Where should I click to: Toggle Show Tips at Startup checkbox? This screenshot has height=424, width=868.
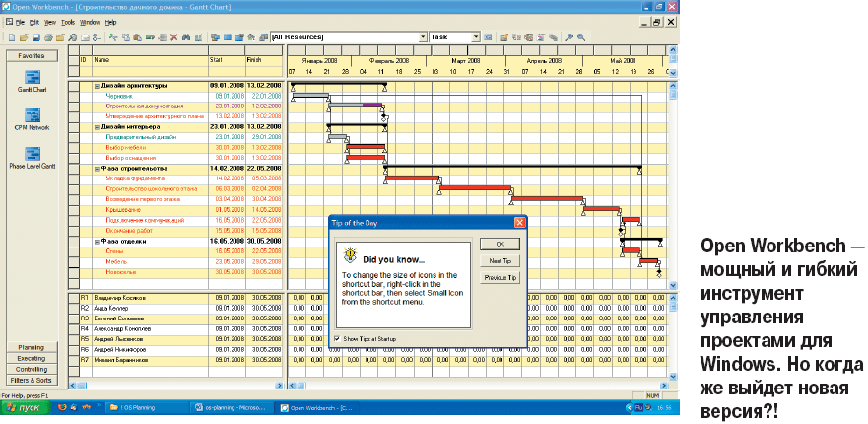pos(337,338)
